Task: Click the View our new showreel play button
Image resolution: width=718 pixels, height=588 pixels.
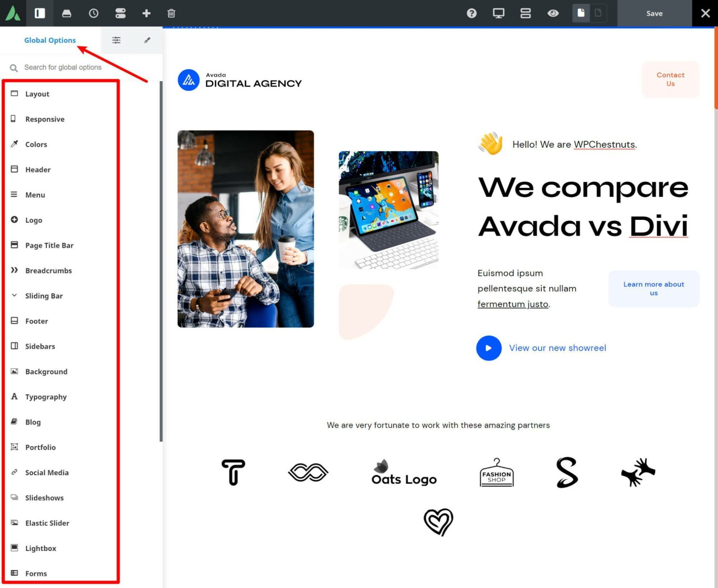Action: (488, 348)
